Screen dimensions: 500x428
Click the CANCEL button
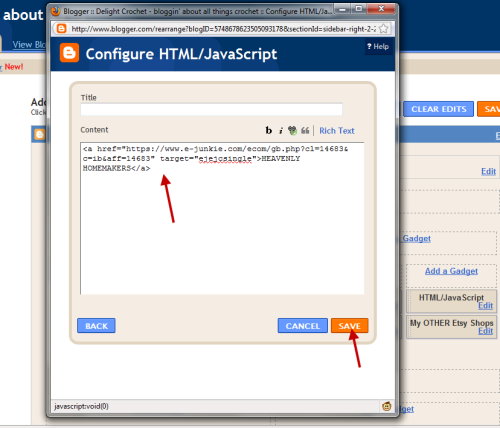(303, 326)
